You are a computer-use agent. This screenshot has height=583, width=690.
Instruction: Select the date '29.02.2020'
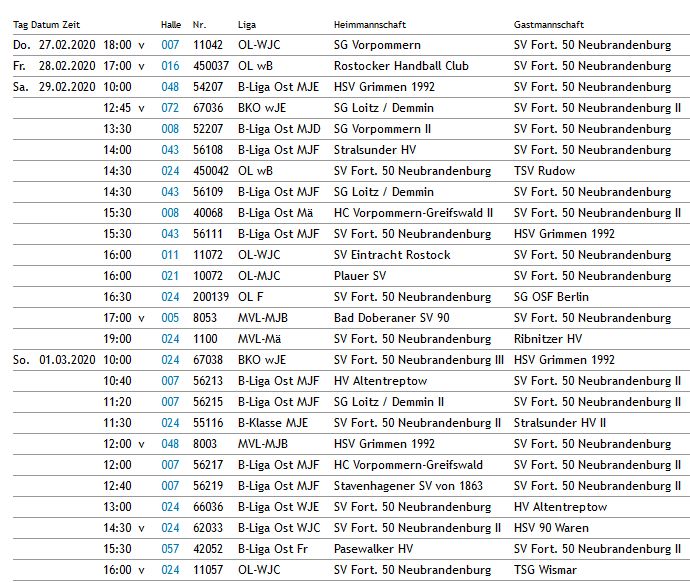coord(67,87)
